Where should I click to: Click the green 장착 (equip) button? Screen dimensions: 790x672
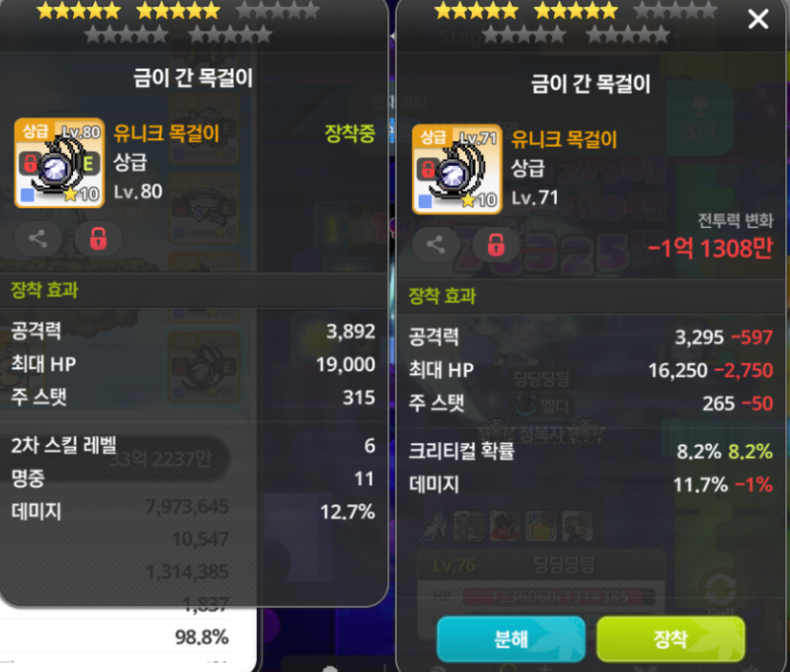(x=671, y=638)
